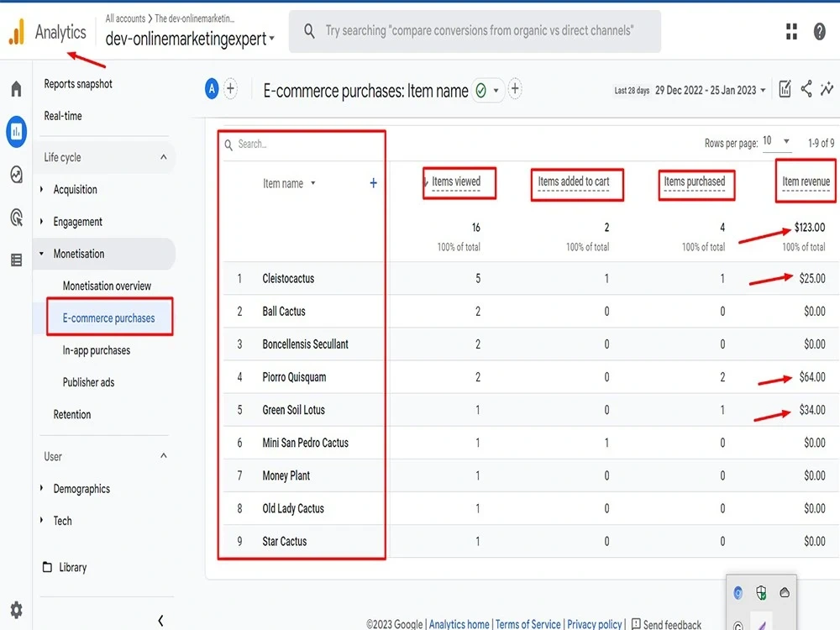The image size is (840, 630).
Task: Open the help question mark icon
Action: tap(819, 32)
